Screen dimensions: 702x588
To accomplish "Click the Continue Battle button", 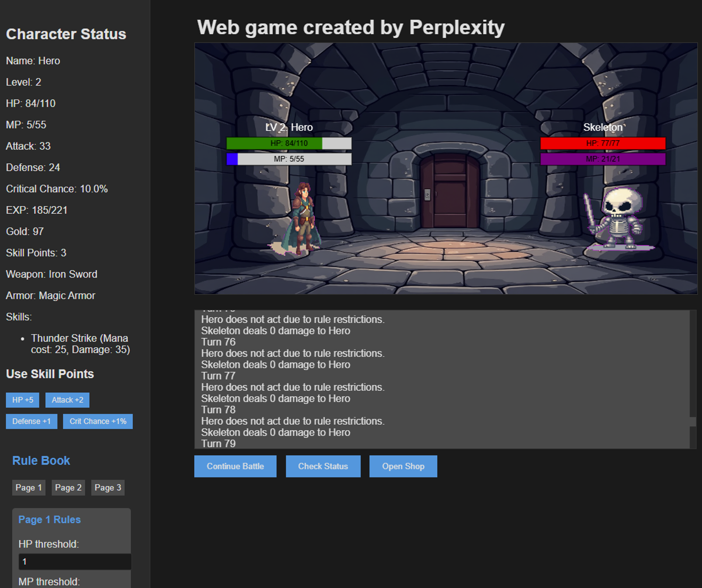I will [x=235, y=466].
